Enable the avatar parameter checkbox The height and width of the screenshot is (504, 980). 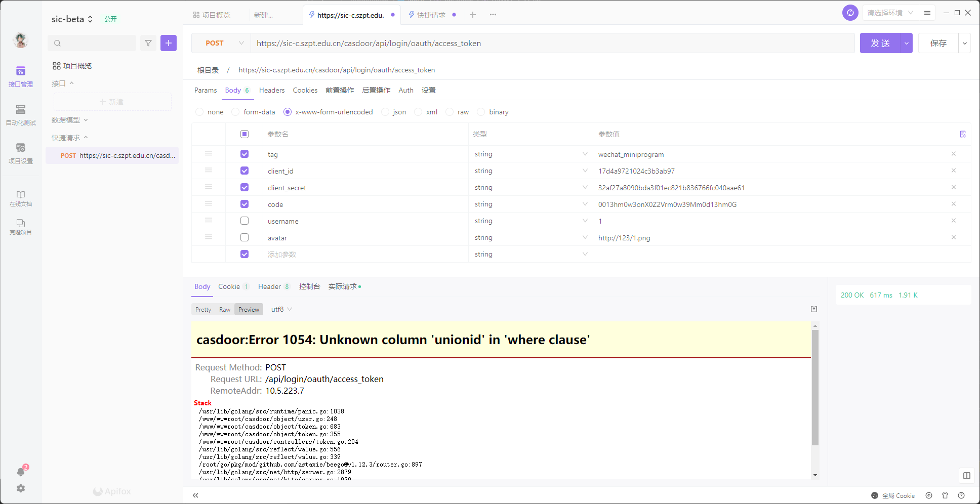[244, 237]
